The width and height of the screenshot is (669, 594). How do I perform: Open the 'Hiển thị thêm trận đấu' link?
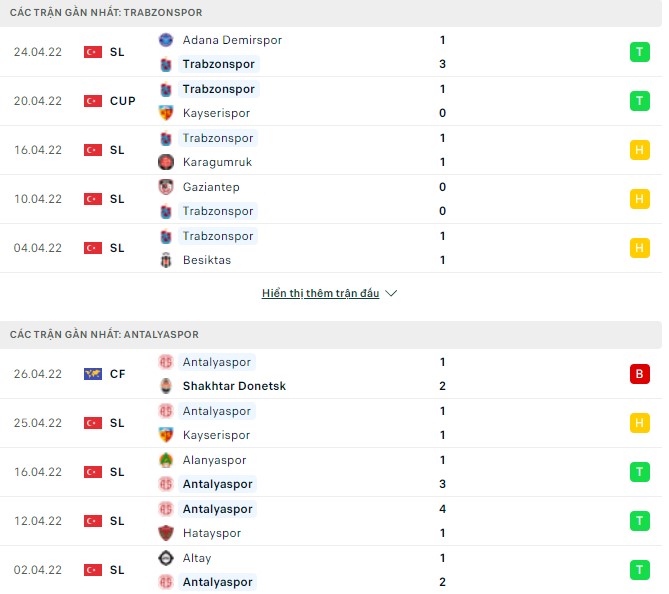tap(320, 294)
